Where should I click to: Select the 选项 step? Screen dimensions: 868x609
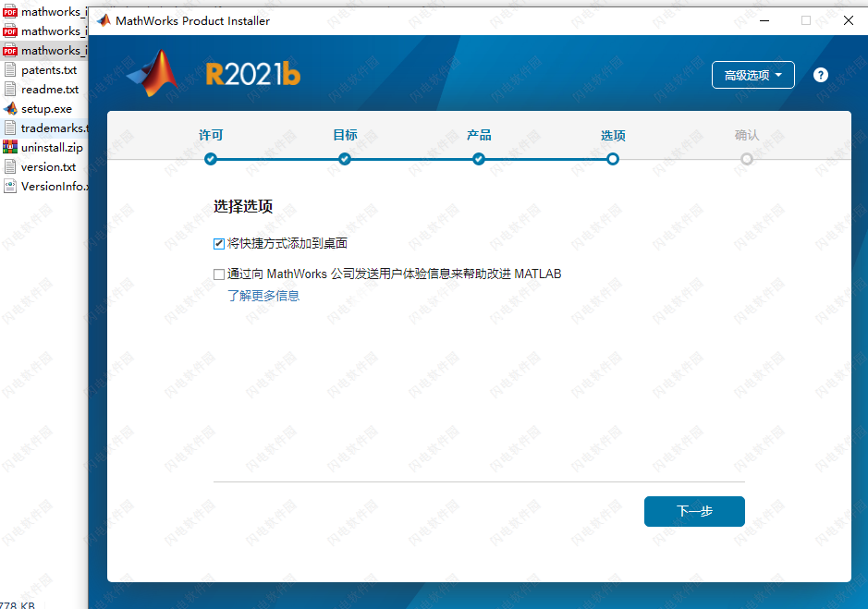tap(612, 159)
